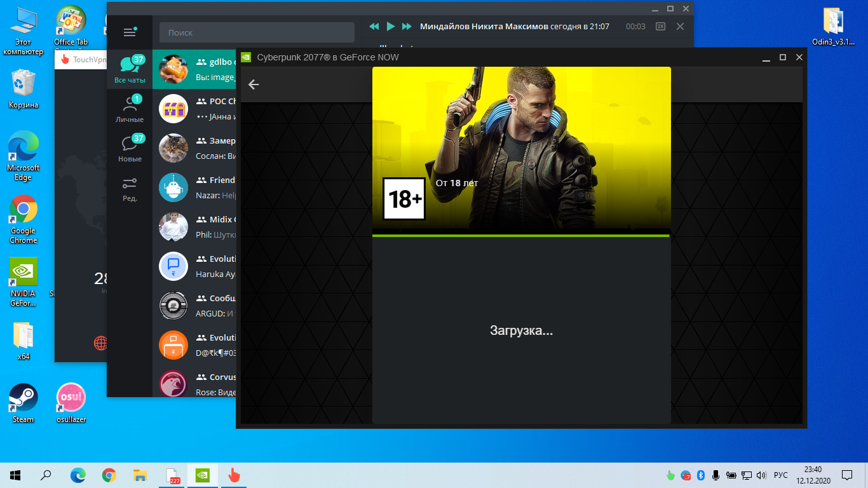The width and height of the screenshot is (868, 488).
Task: Open taskbar search magnifier
Action: (x=46, y=475)
